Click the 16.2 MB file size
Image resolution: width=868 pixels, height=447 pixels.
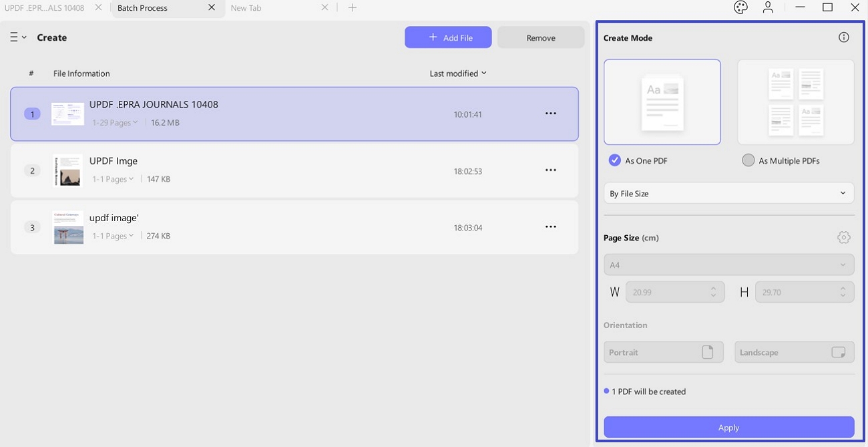(165, 122)
